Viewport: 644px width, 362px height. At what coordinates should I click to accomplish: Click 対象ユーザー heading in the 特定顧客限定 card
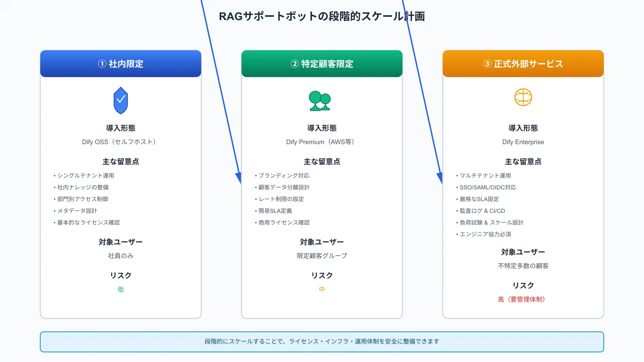[322, 242]
